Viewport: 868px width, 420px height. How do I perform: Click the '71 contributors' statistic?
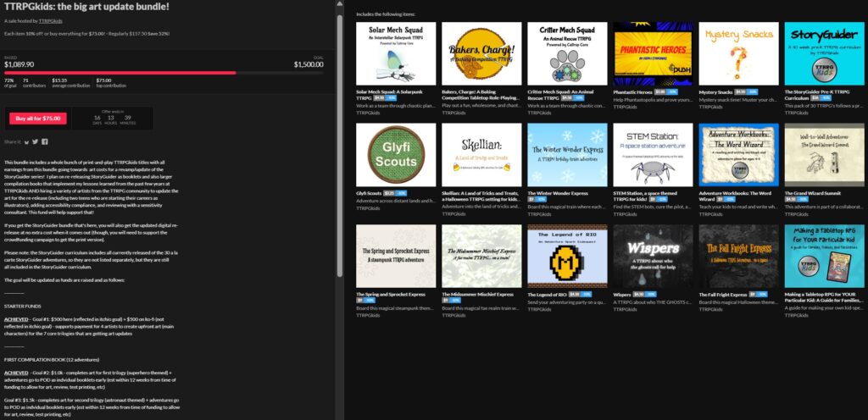[x=34, y=83]
